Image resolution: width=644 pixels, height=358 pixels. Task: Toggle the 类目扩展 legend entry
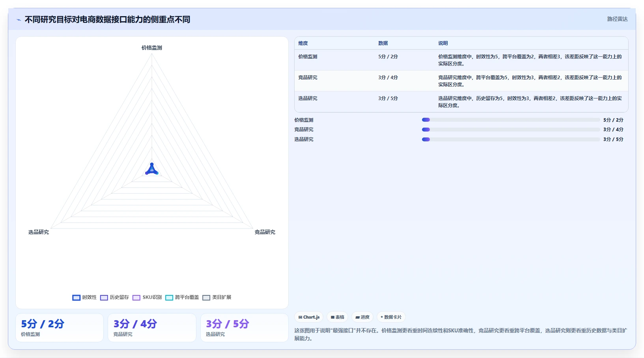[x=217, y=297]
